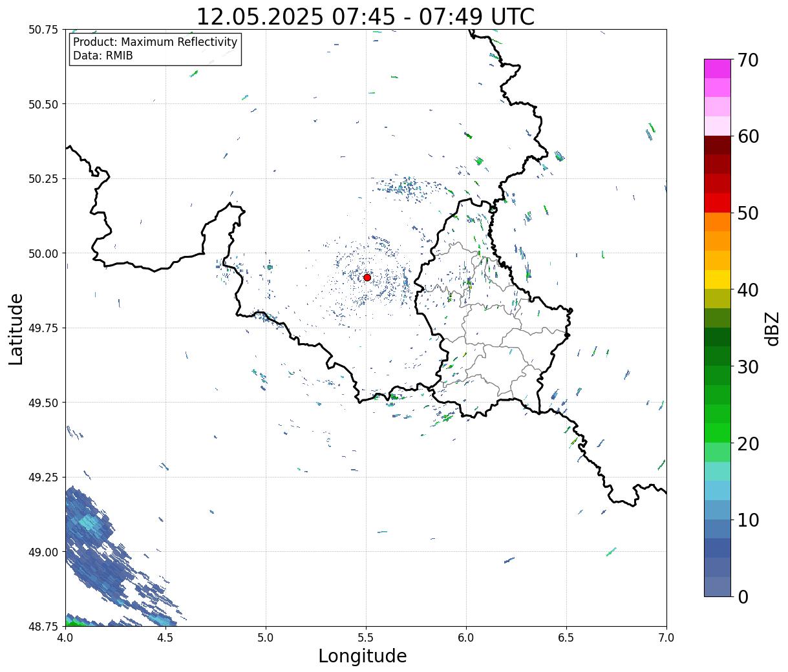Screen dimensions: 788x672
Task: Click the latitude tick label 49.00
Action: coord(43,552)
